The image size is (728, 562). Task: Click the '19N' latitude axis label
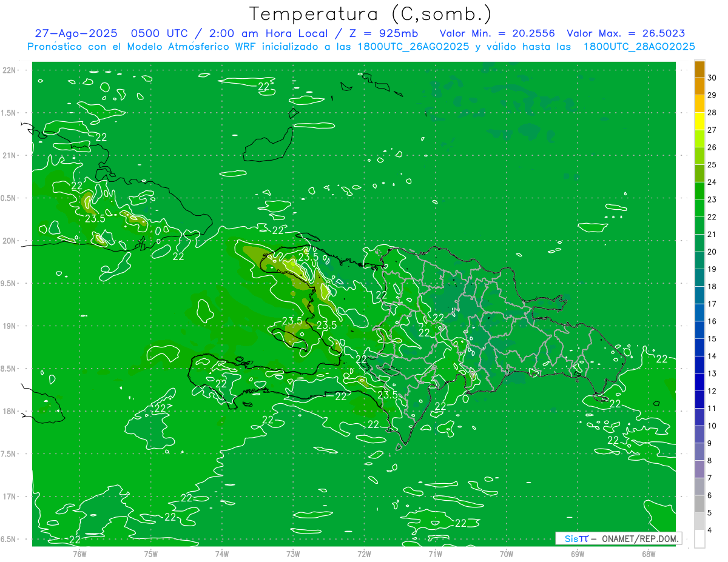point(10,326)
